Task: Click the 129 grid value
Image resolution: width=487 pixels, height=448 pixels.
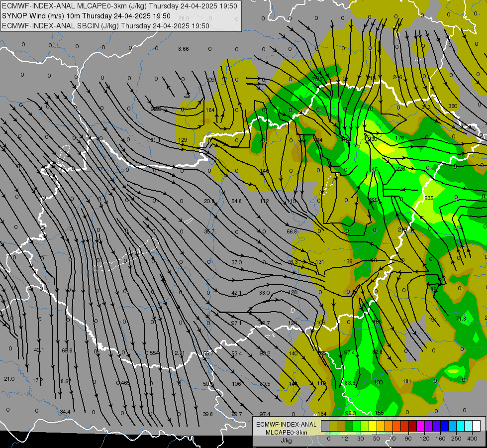Action: (183, 140)
